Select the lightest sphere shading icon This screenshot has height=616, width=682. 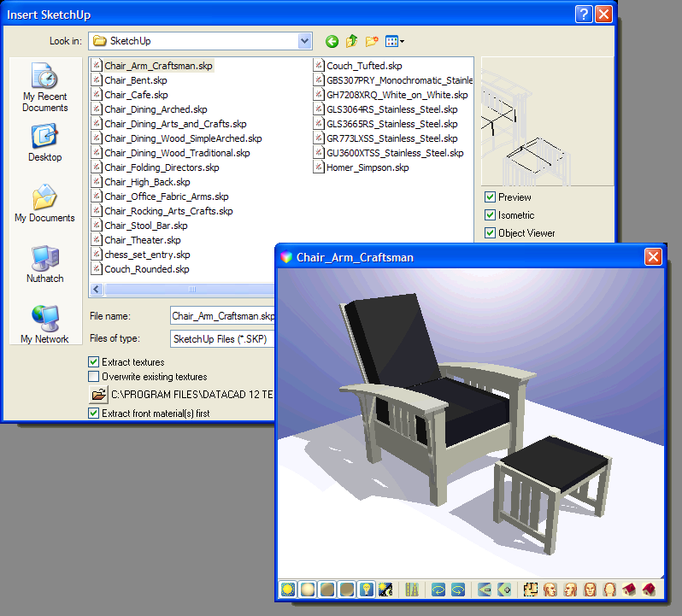pos(308,590)
